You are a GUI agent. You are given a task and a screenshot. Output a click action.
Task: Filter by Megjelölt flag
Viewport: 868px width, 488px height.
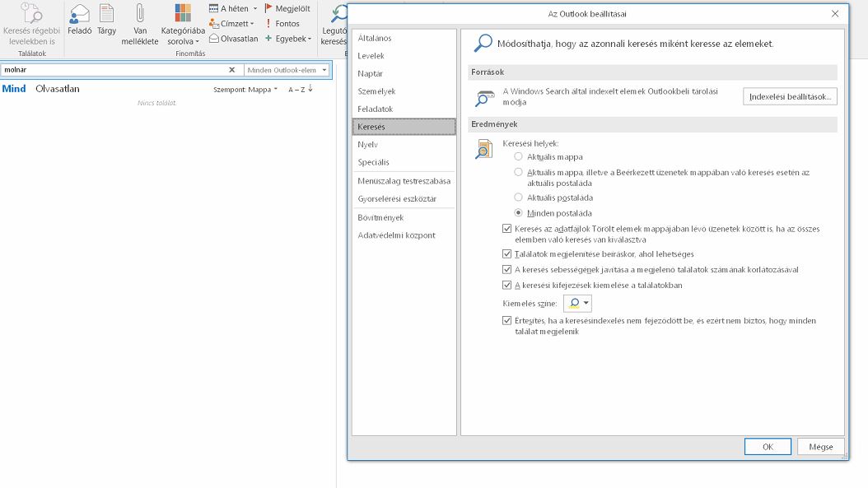tap(287, 8)
